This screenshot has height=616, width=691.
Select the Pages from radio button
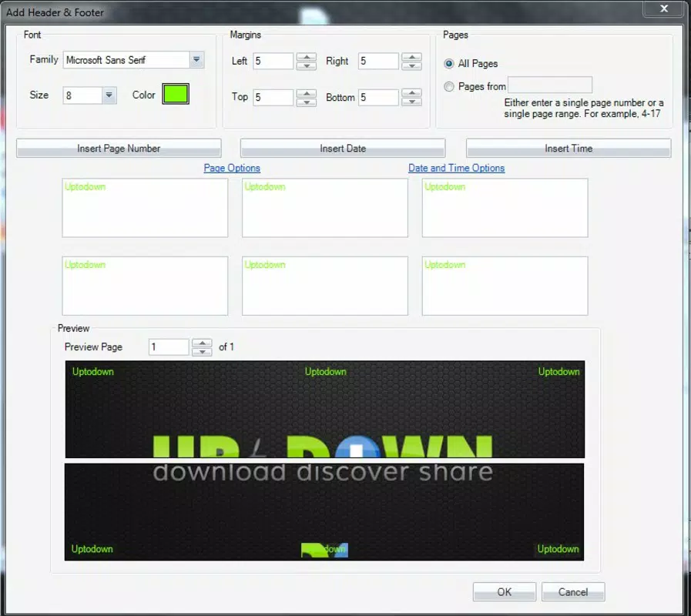click(448, 86)
